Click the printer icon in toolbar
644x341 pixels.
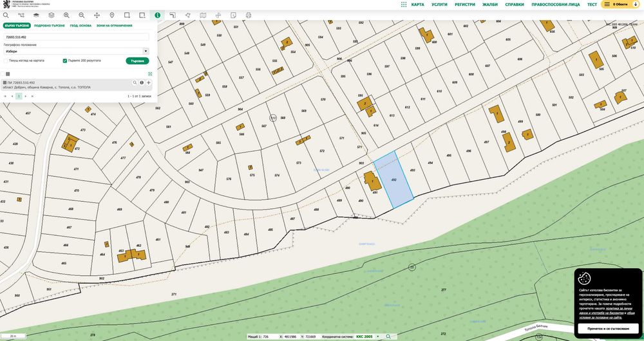pyautogui.click(x=249, y=15)
